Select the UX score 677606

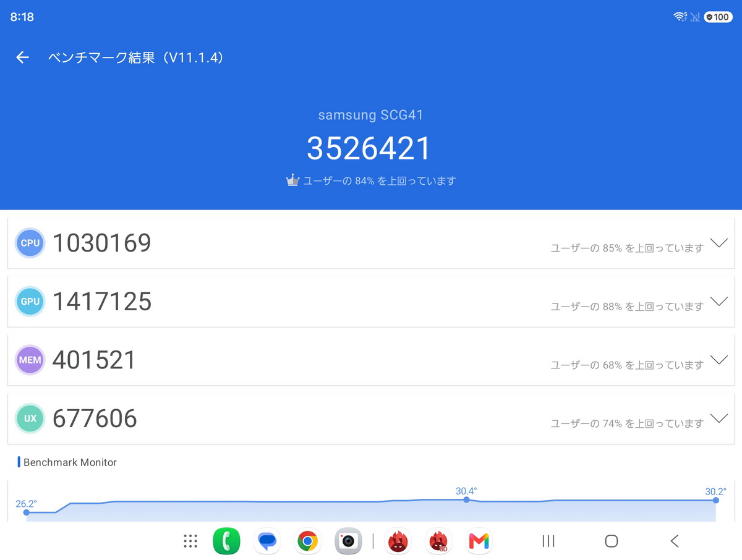95,418
